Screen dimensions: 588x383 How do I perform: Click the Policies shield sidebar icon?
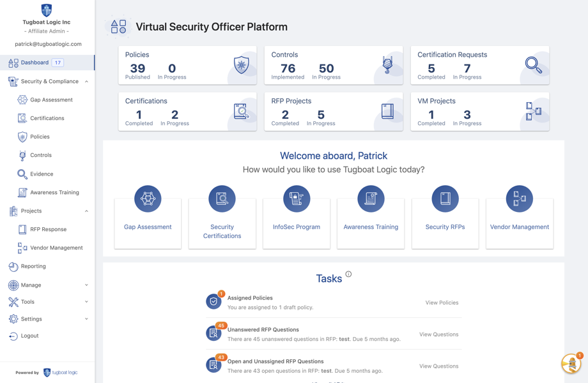(x=22, y=137)
